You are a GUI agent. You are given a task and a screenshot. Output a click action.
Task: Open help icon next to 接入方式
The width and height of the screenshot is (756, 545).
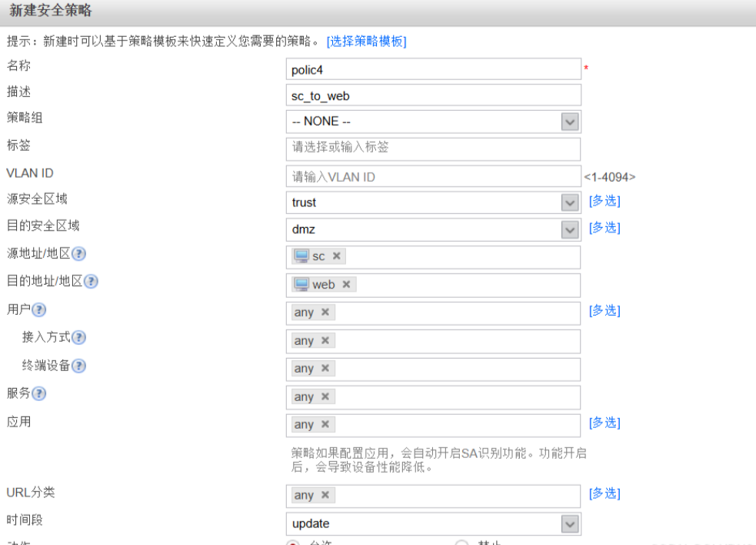point(78,338)
